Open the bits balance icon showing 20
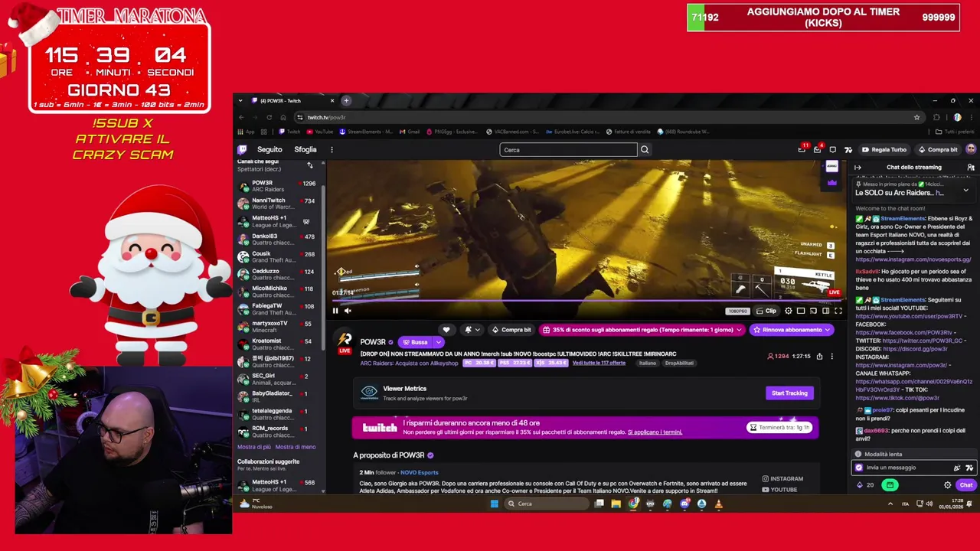Screen dimensions: 980x551 pyautogui.click(x=865, y=485)
